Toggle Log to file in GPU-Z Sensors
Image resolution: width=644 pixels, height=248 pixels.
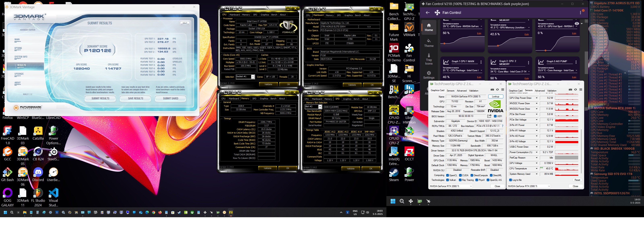[x=510, y=180]
